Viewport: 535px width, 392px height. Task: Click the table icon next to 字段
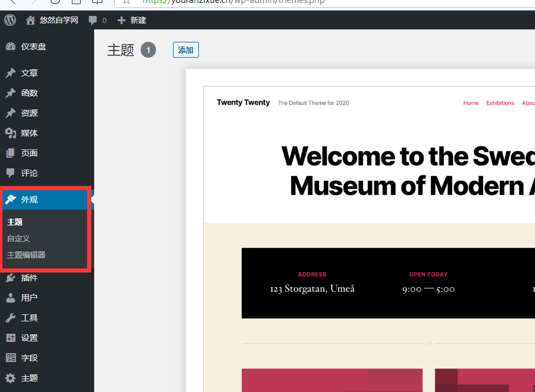(x=11, y=357)
